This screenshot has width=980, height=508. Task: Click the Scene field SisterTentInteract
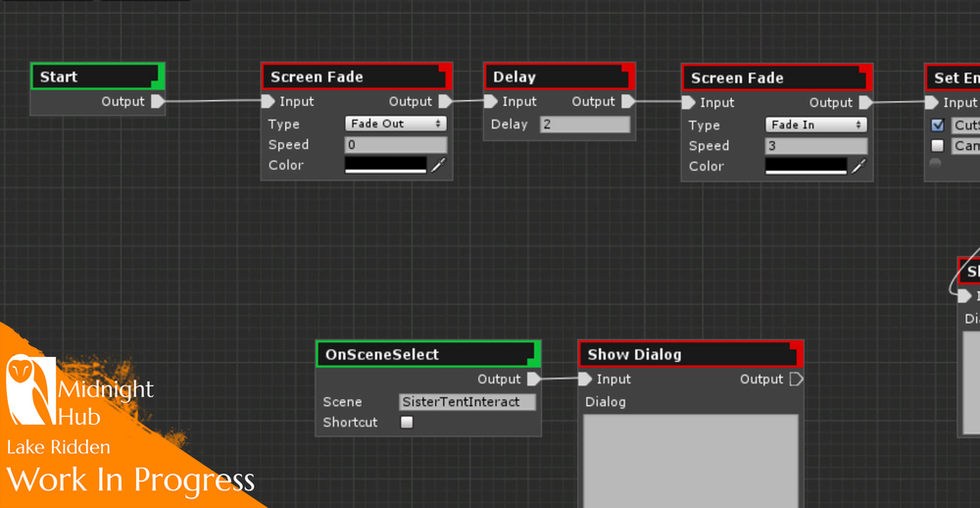(467, 402)
